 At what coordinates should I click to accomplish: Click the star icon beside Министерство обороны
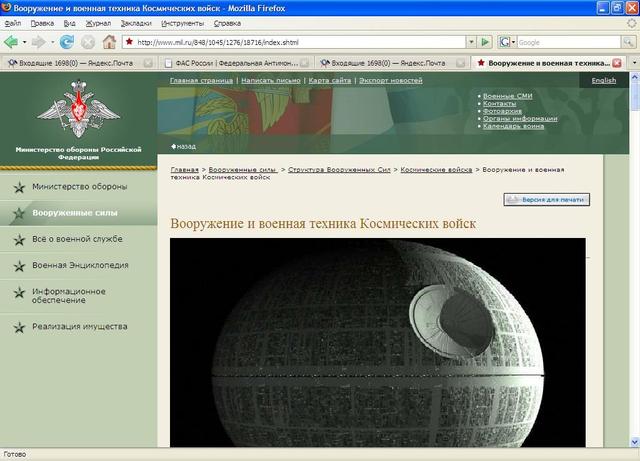click(x=19, y=187)
